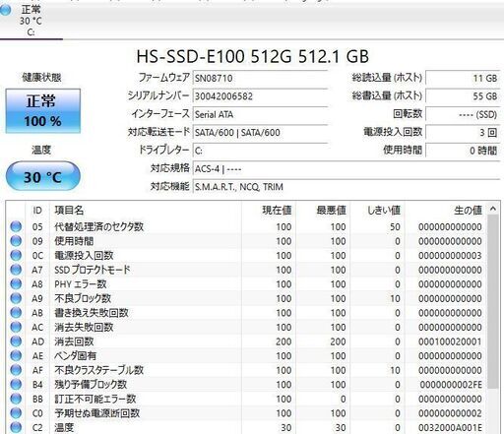Click the 30 °C temperature button
The width and height of the screenshot is (504, 434).
tap(43, 176)
